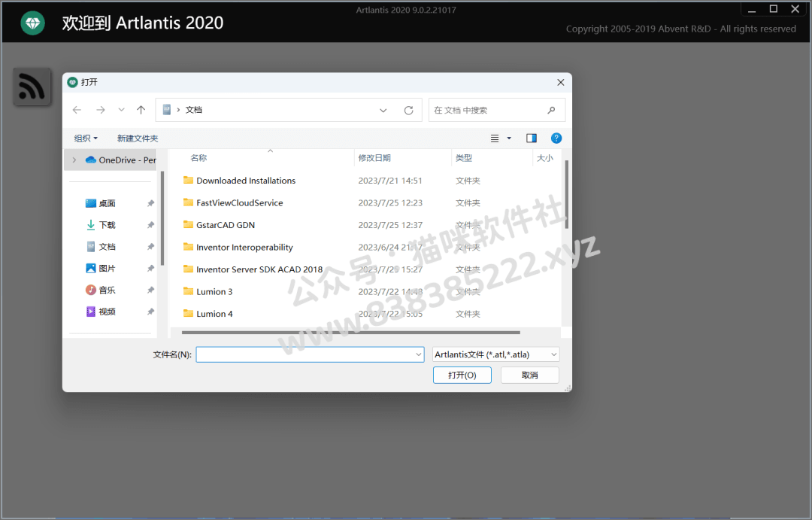Click the magnifier search icon
812x520 pixels.
pos(551,110)
